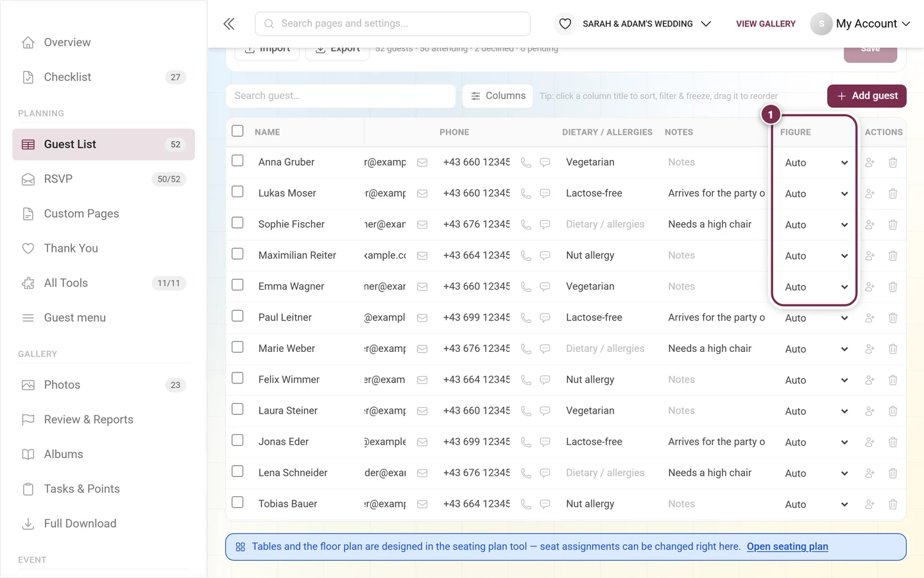Open the RSVP section
Image resolution: width=924 pixels, height=578 pixels.
103,179
